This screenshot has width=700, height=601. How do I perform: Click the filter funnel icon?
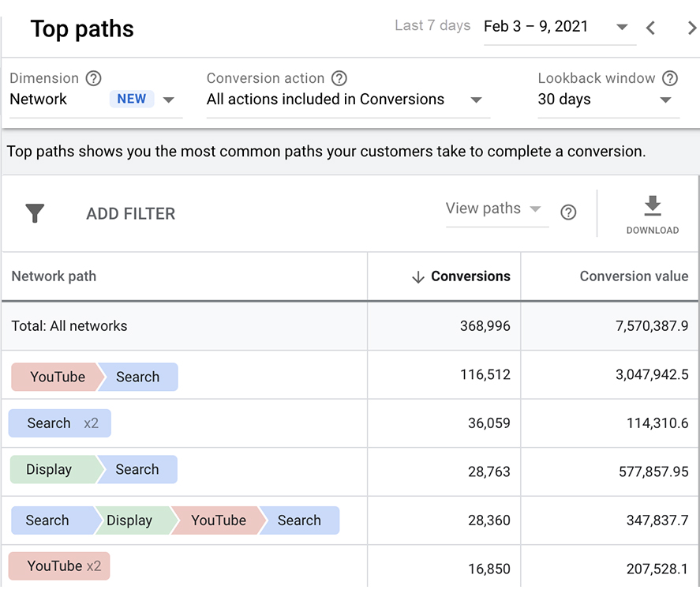[35, 213]
